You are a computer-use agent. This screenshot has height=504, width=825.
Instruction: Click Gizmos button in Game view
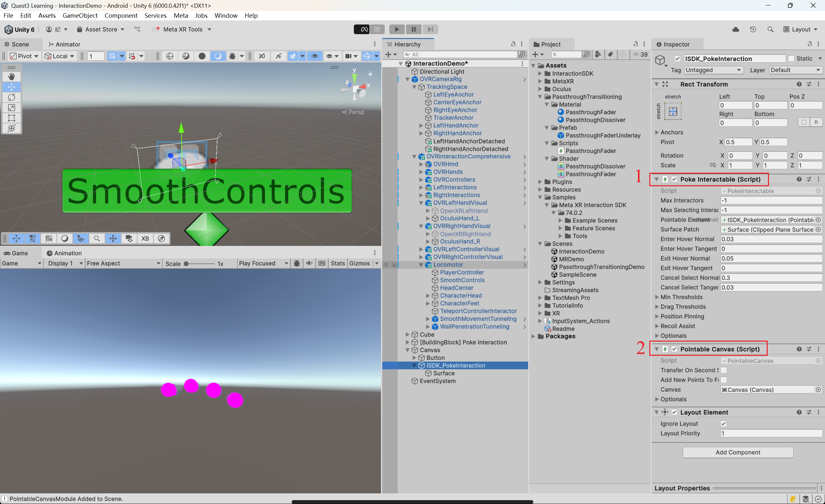pos(360,264)
